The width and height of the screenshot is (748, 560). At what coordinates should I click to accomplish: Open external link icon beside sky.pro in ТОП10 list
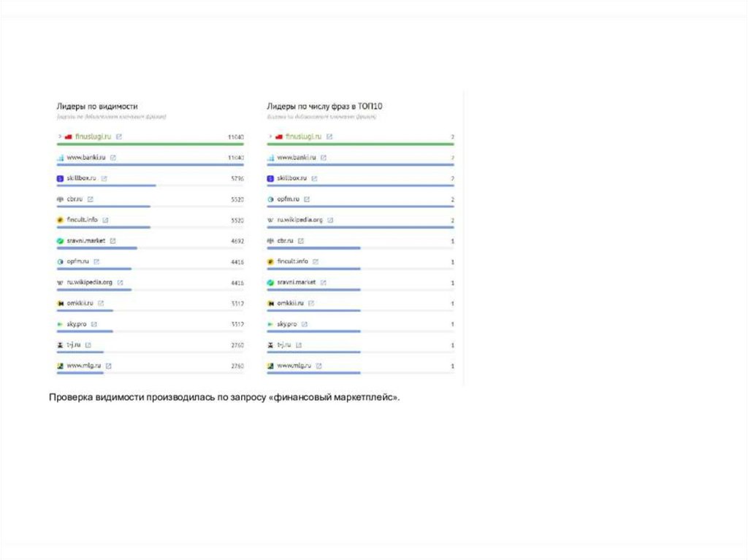(x=305, y=324)
